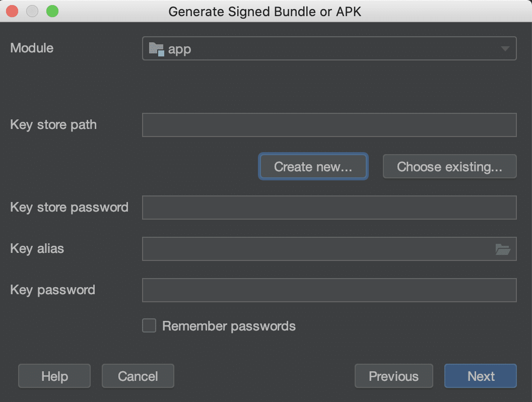Click the gray minimize window button
Image resolution: width=532 pixels, height=402 pixels.
(x=32, y=11)
